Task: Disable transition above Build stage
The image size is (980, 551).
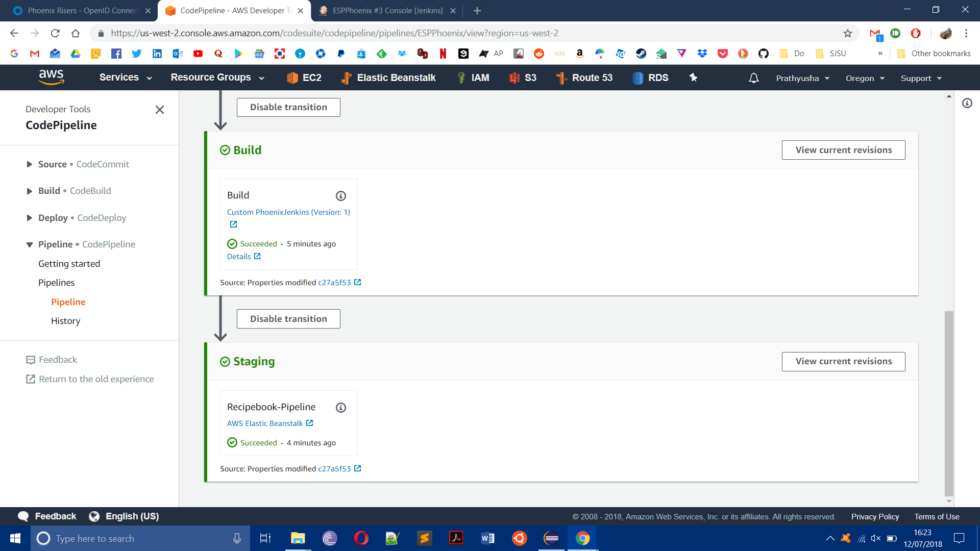Action: coord(288,107)
